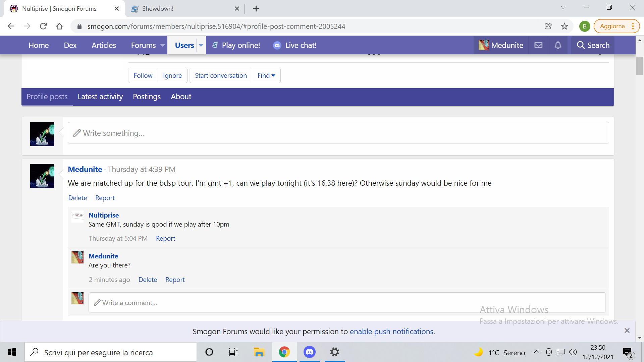Click the Discord icon beside Live chat!

pyautogui.click(x=277, y=45)
